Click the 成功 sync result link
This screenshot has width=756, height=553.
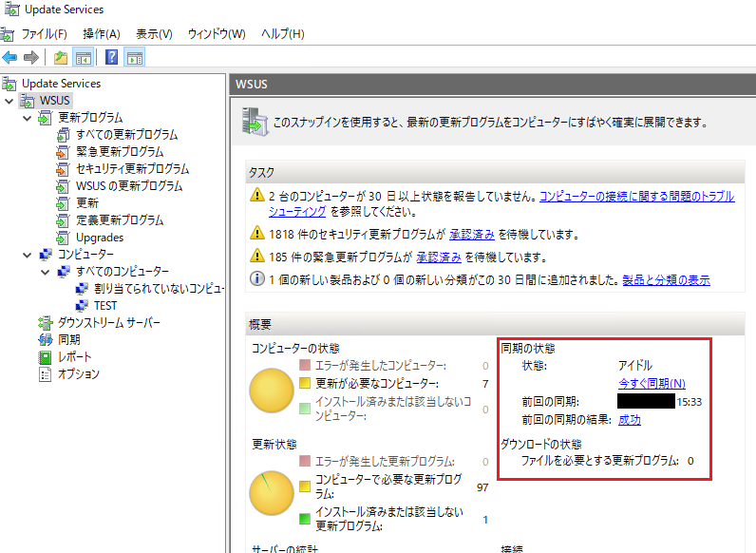tap(630, 420)
